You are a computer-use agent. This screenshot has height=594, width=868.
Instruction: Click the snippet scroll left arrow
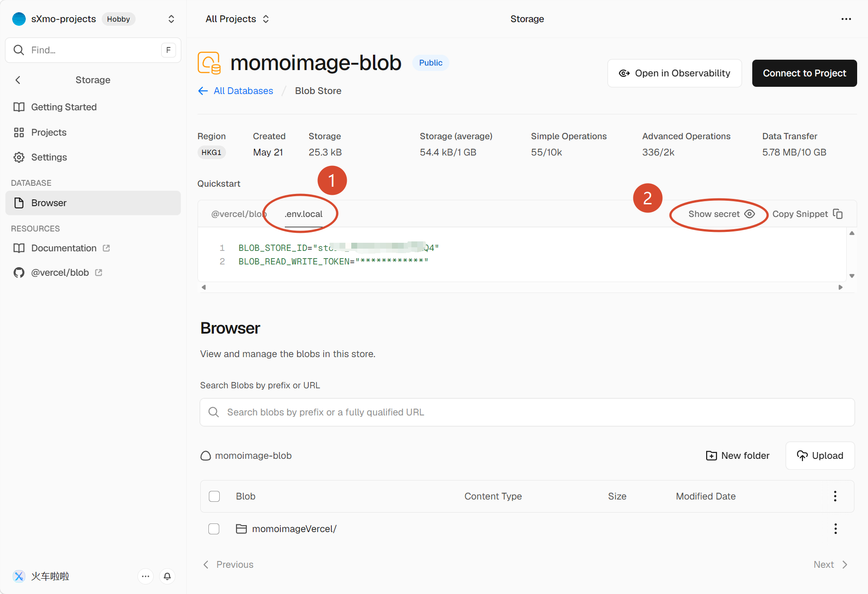204,287
